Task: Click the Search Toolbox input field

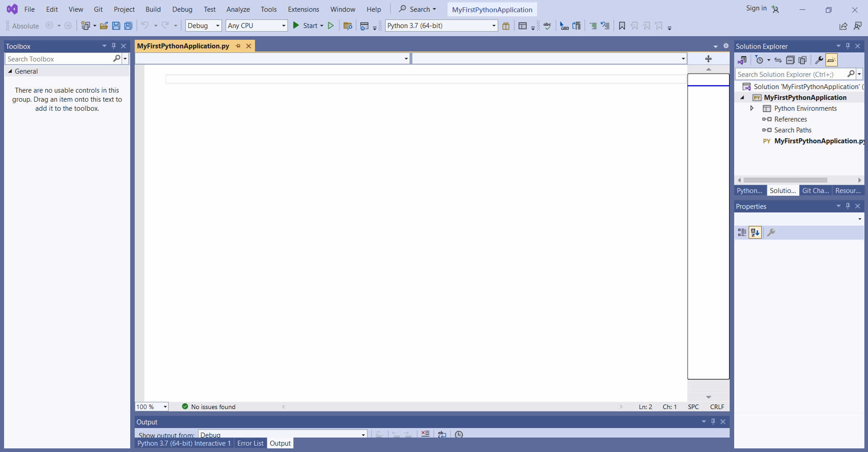Action: tap(59, 59)
